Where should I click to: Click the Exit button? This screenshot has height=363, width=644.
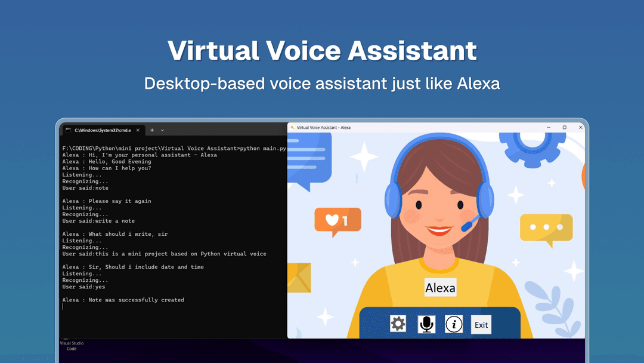click(481, 323)
